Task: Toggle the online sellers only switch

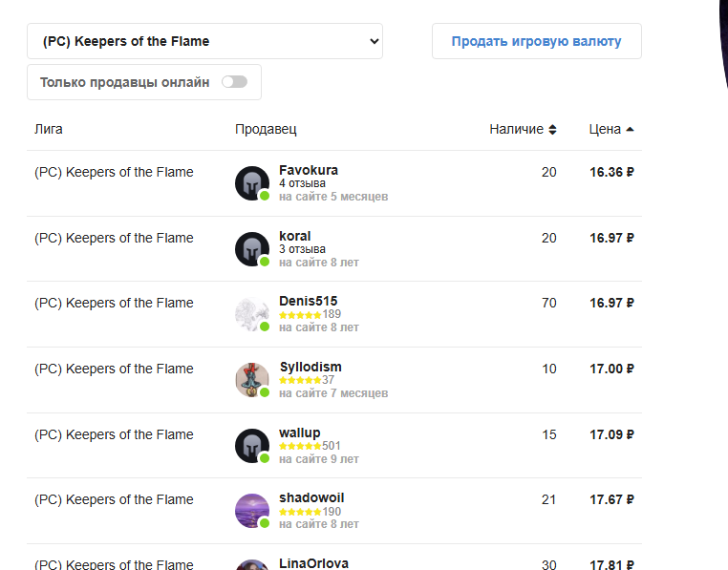Action: (234, 82)
